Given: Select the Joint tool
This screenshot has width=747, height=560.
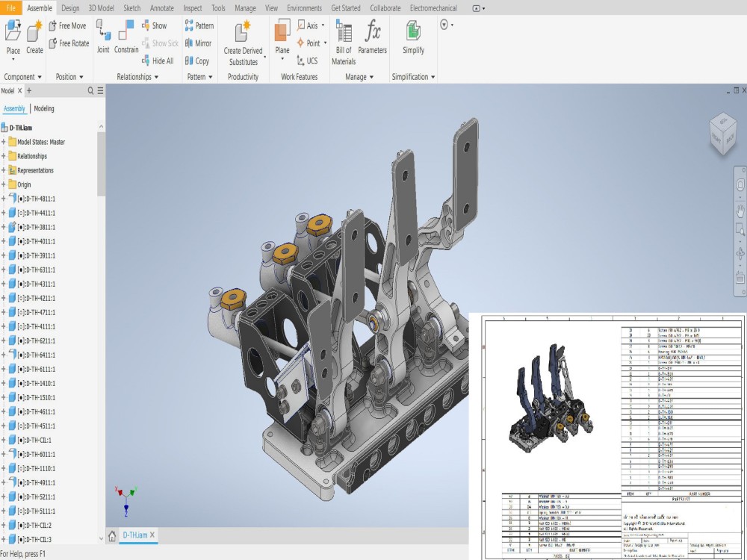Looking at the screenshot, I should 104,40.
